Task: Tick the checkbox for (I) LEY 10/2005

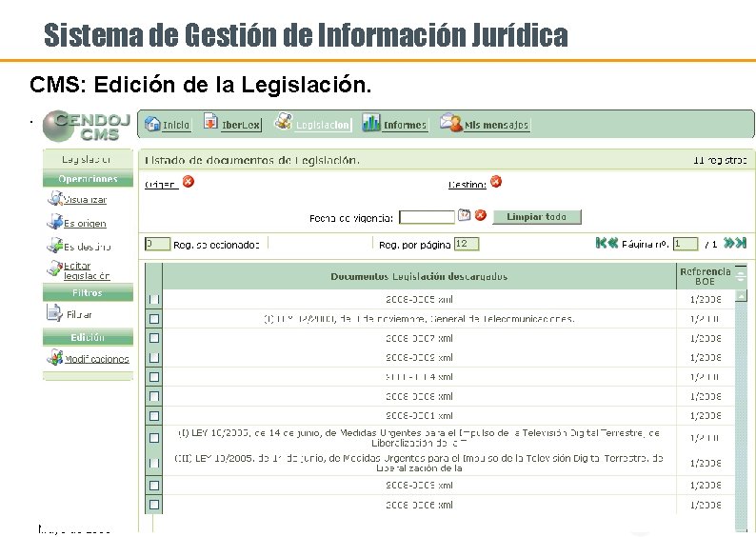Action: pyautogui.click(x=154, y=438)
